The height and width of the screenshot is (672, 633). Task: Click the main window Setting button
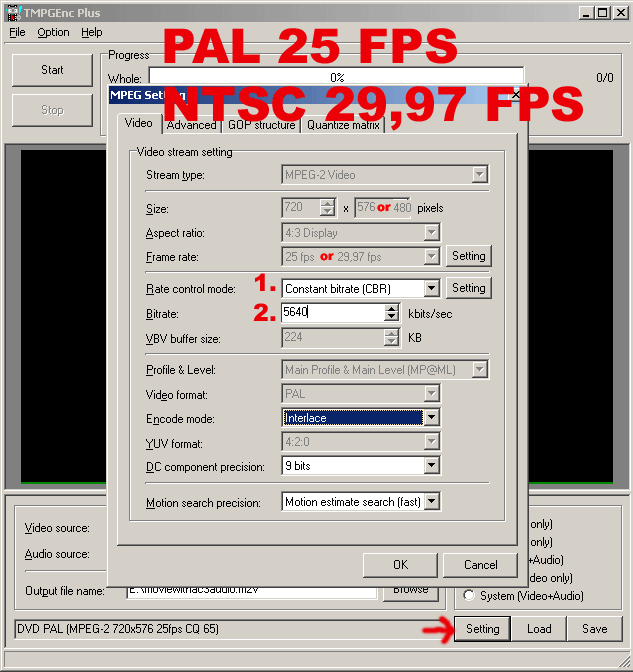point(483,629)
